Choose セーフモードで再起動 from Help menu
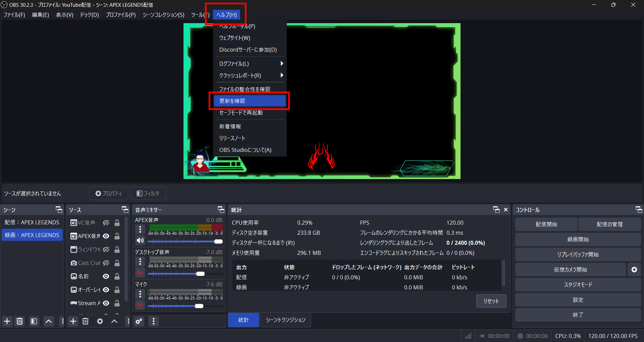644x342 pixels. [250, 113]
